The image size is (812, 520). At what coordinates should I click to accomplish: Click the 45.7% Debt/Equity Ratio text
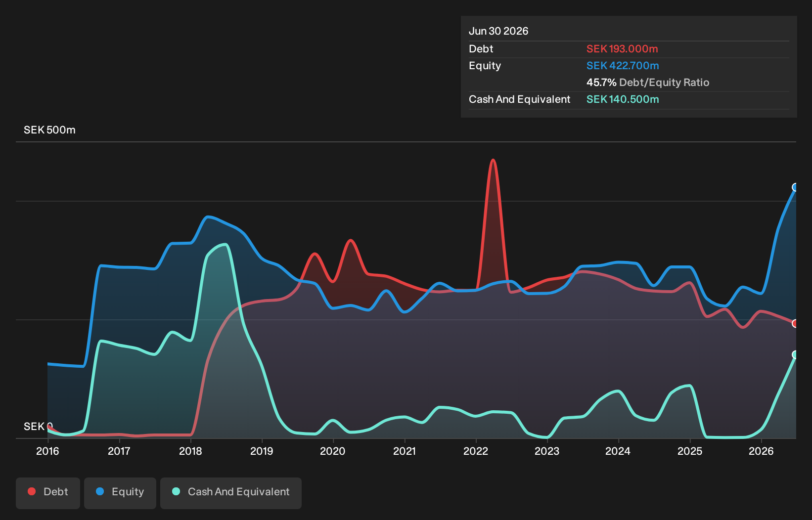point(648,83)
